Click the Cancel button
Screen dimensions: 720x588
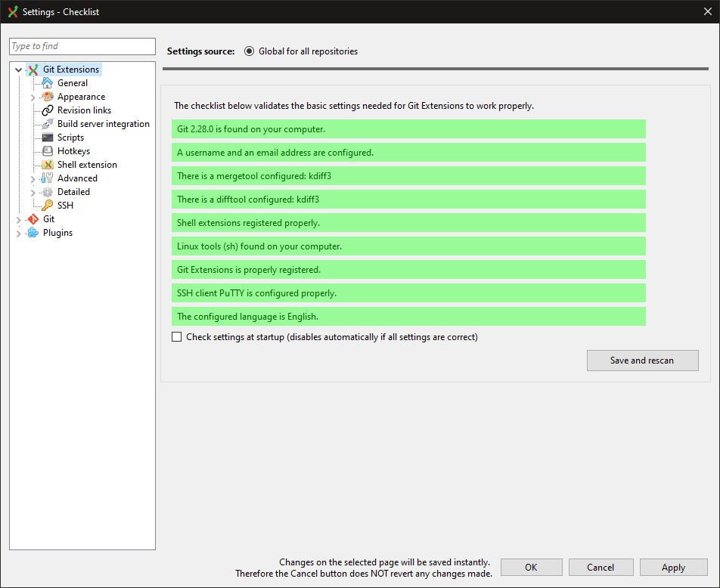pyautogui.click(x=601, y=568)
